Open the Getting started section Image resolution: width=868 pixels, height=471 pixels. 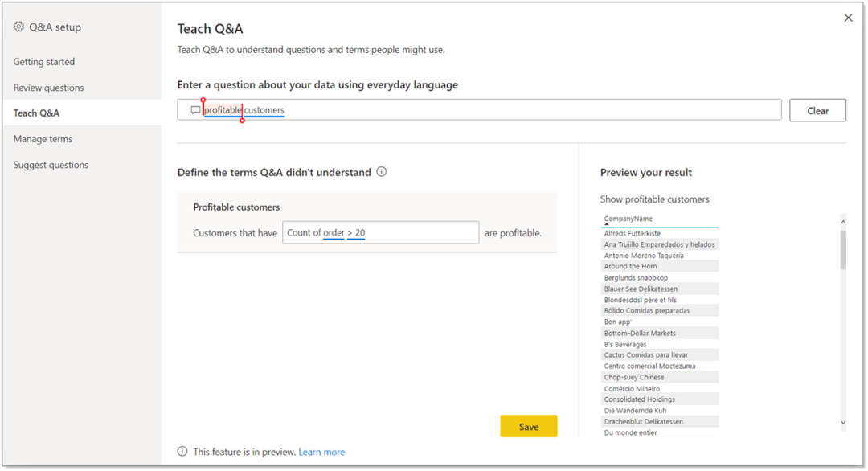coord(44,62)
